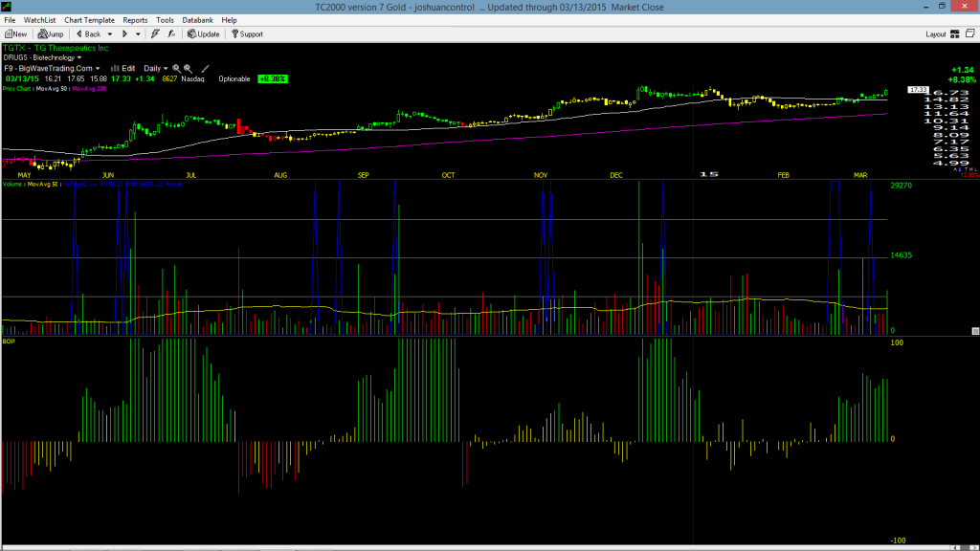Open the Daily timeframe dropdown

coord(156,69)
